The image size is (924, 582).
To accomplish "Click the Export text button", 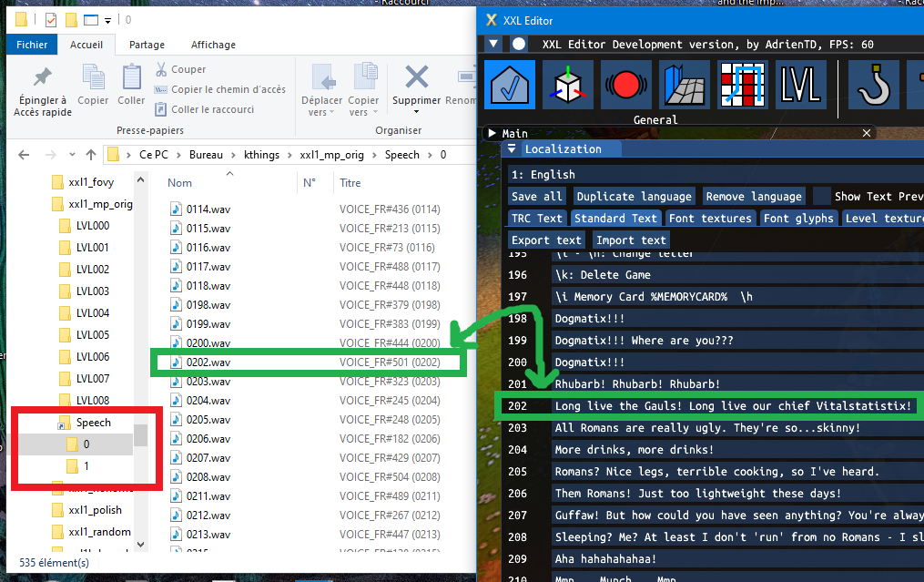I will pos(546,240).
